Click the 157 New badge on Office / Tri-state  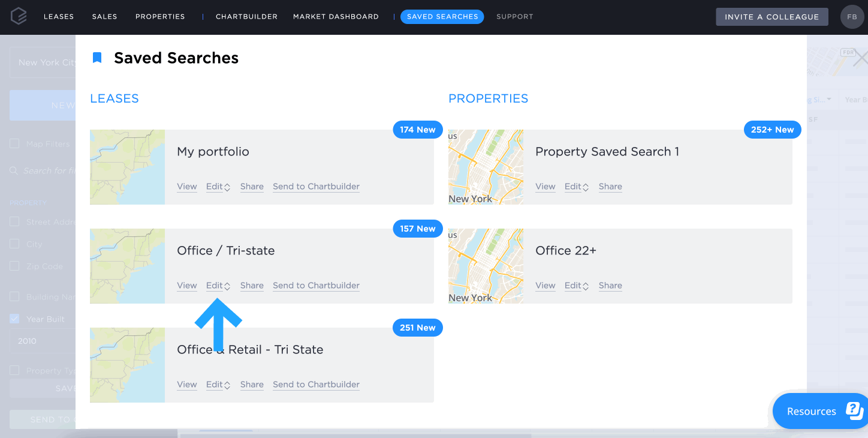418,229
